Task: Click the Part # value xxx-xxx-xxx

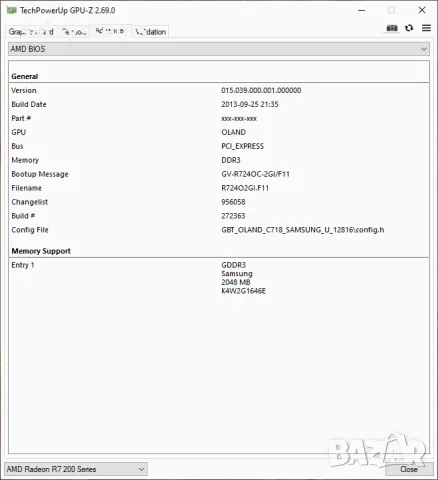Action: [239, 119]
